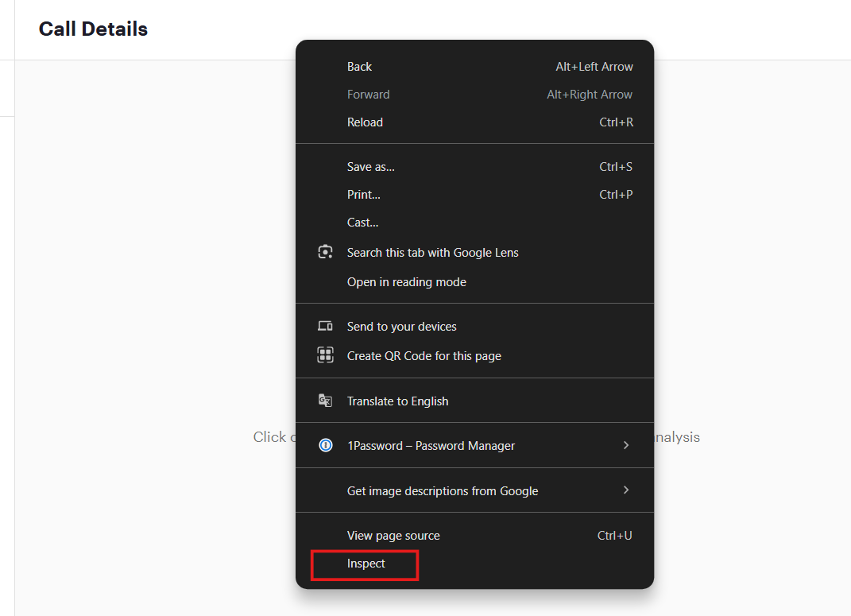This screenshot has height=616, width=851.
Task: Click the Create QR Code for this page label
Action: click(x=424, y=355)
